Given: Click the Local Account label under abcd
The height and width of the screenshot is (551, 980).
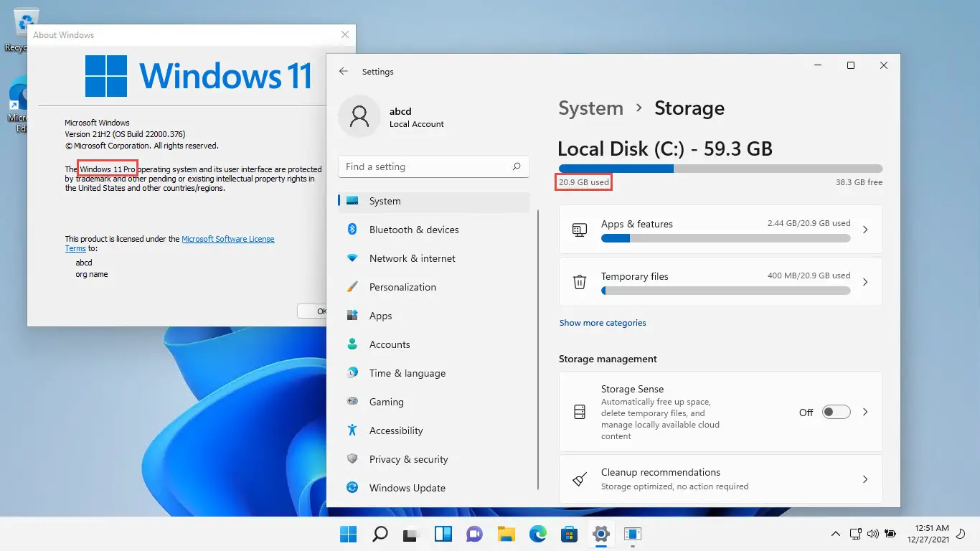Looking at the screenshot, I should pyautogui.click(x=417, y=124).
